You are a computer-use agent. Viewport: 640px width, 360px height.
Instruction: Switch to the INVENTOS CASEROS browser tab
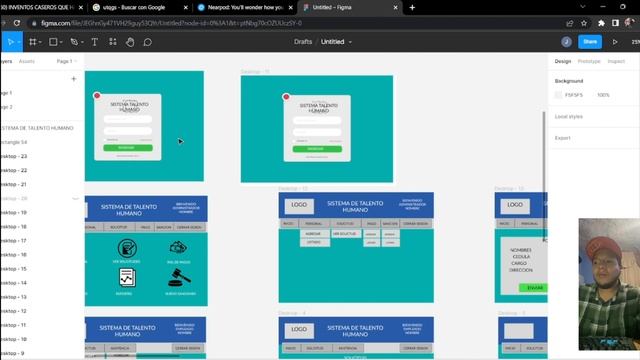coord(42,7)
